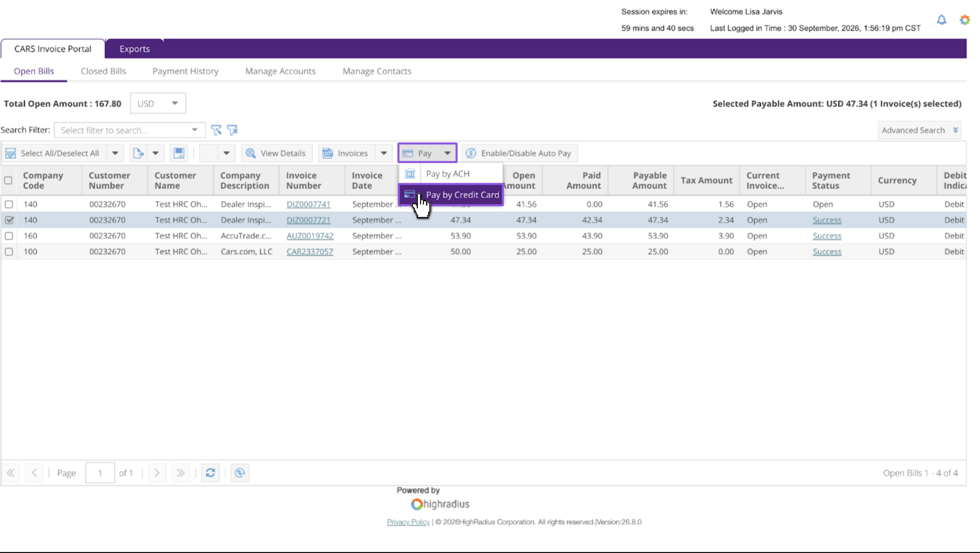Expand Advanced Search
Image resolution: width=980 pixels, height=553 pixels.
coord(920,130)
